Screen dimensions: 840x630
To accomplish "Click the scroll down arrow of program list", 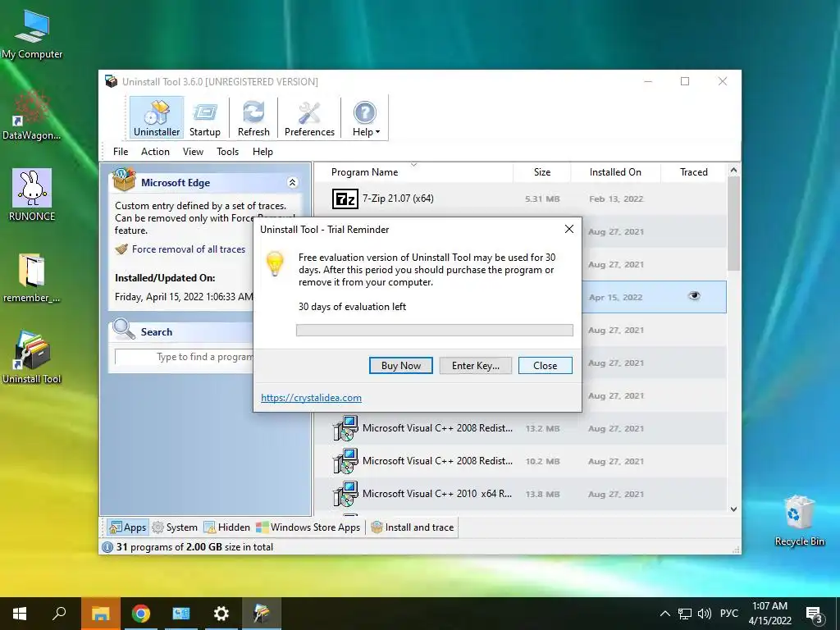I will (734, 509).
